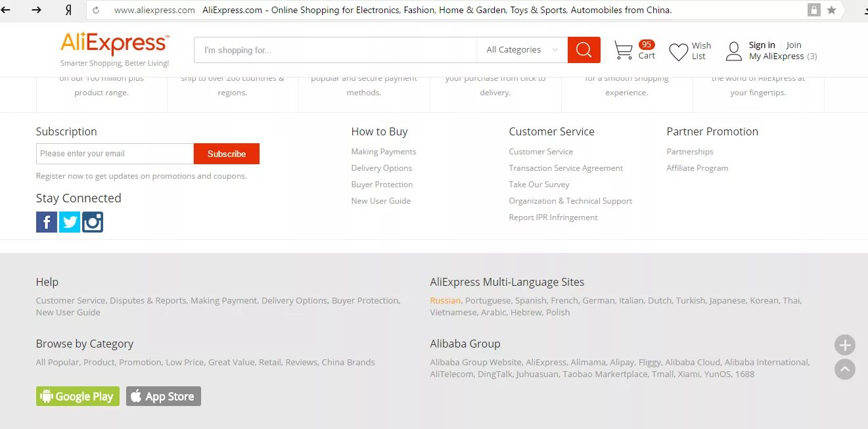Click the user account profile icon

coord(734,51)
